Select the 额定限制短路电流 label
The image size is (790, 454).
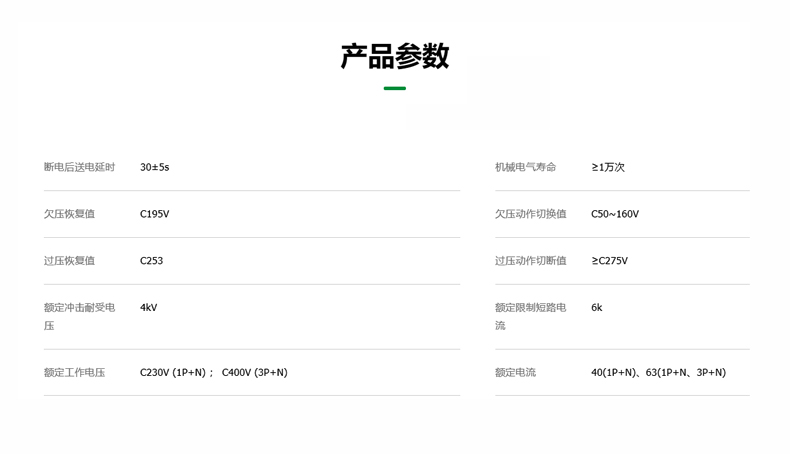530,316
